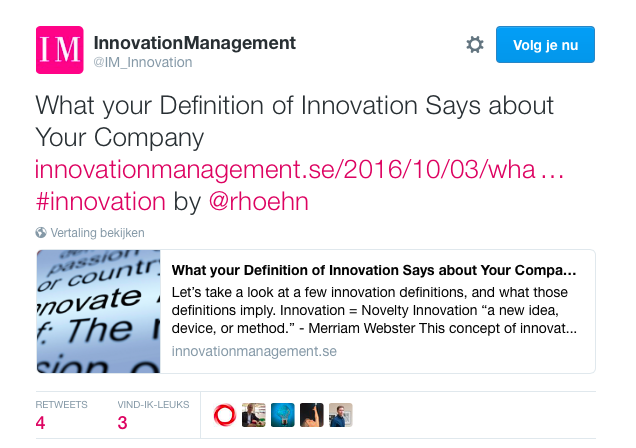Click innovationmanagement.se domain in card
This screenshot has width=636, height=448.
tap(254, 351)
